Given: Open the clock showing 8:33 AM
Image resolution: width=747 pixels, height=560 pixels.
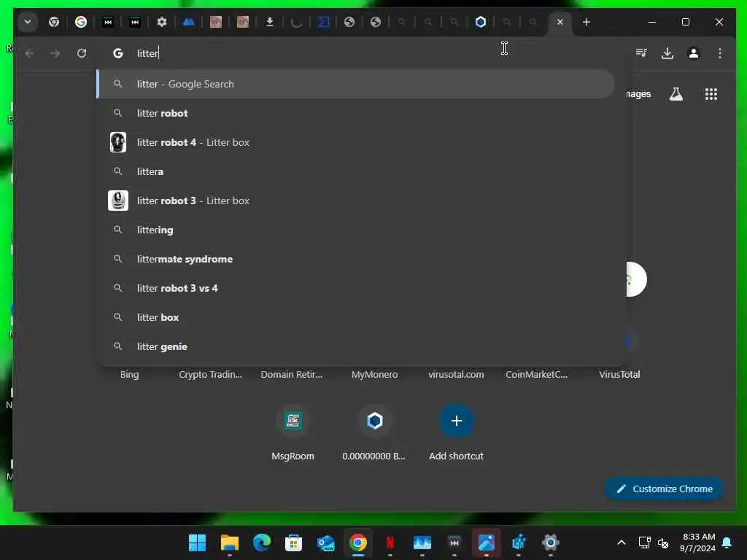Looking at the screenshot, I should [x=698, y=542].
